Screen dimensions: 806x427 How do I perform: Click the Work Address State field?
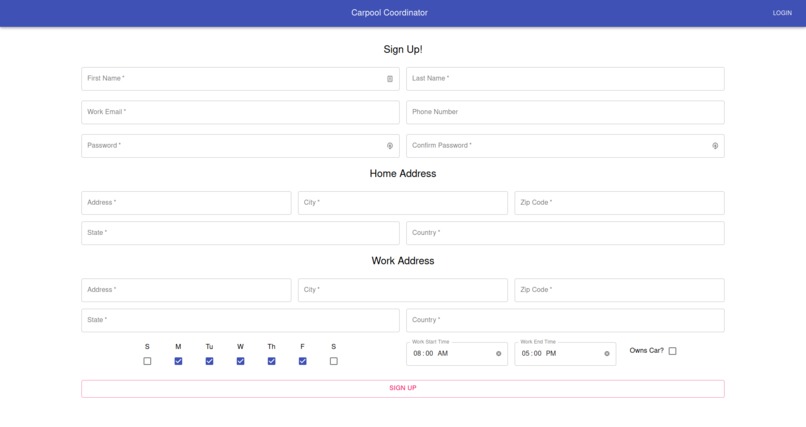[x=240, y=320]
